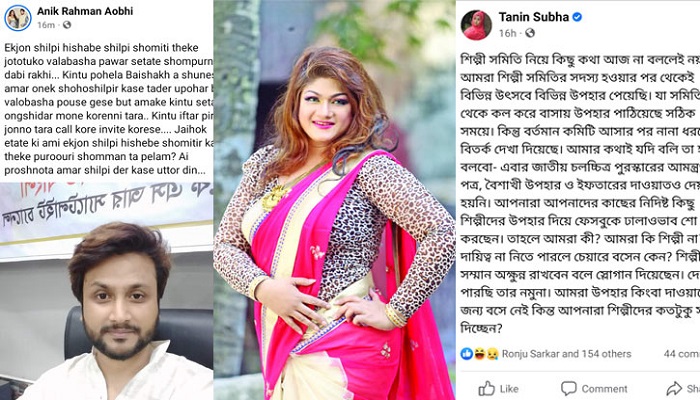The height and width of the screenshot is (400, 700).
Task: Open the 'Ronju Sarkar and 154 others' list
Action: click(x=567, y=354)
